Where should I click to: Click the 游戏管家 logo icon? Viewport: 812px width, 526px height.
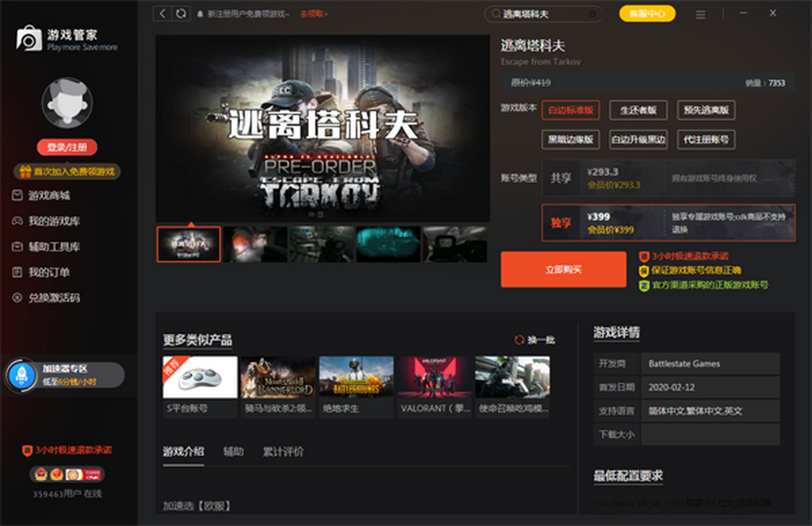click(29, 39)
